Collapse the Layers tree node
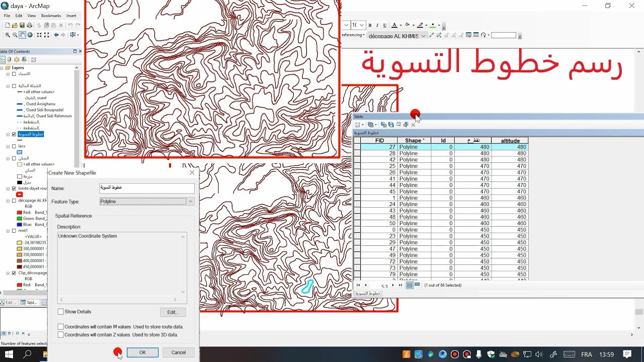 click(2, 67)
